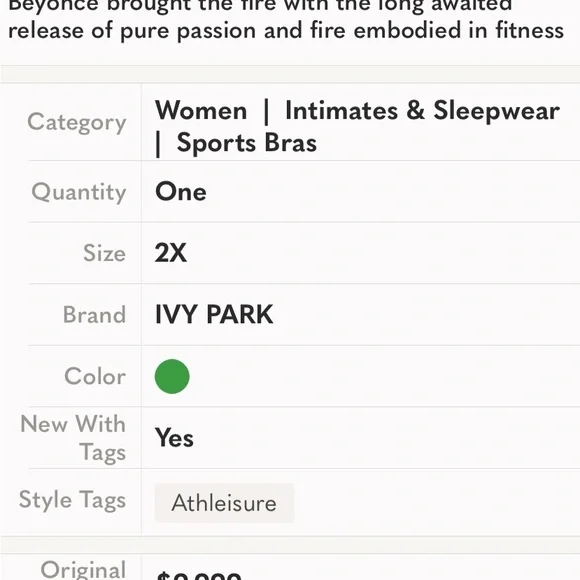Click the Original price label
580x580 pixels.
[83, 570]
